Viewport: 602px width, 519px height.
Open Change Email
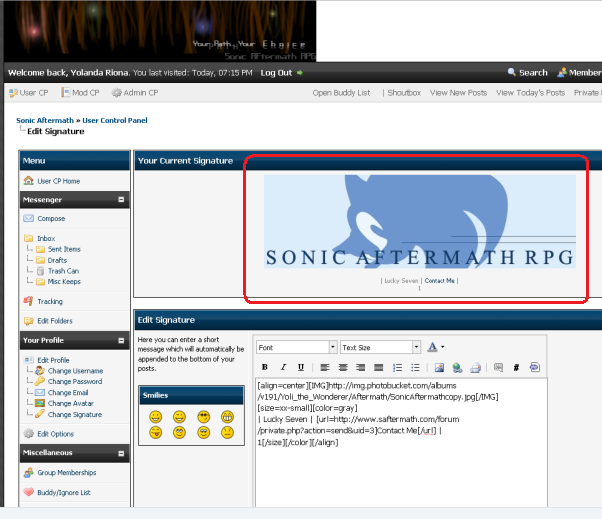(68, 393)
